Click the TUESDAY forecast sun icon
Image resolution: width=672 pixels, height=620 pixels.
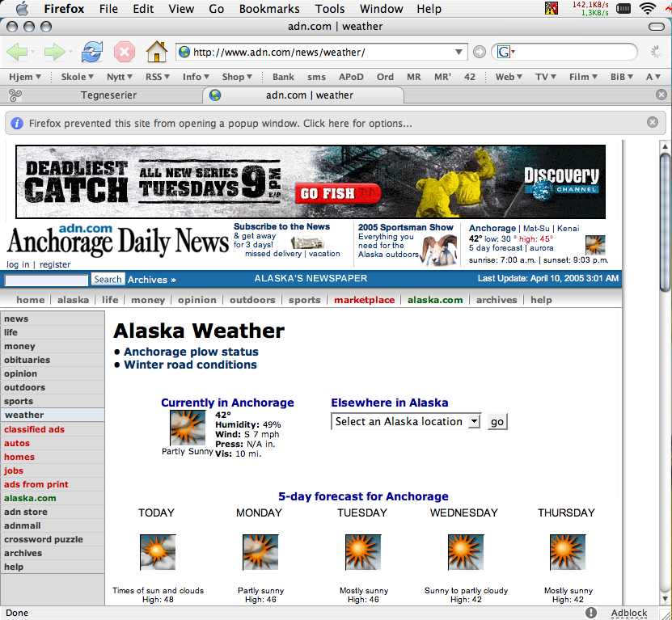(x=363, y=552)
